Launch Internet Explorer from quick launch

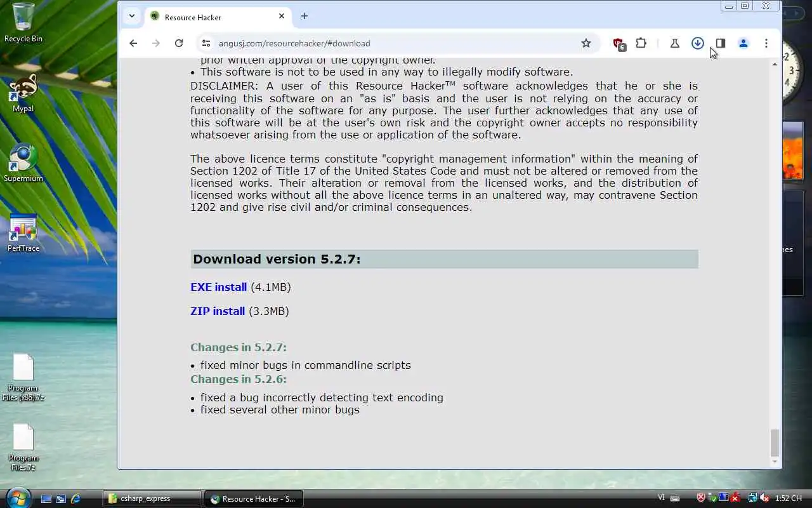coord(75,498)
